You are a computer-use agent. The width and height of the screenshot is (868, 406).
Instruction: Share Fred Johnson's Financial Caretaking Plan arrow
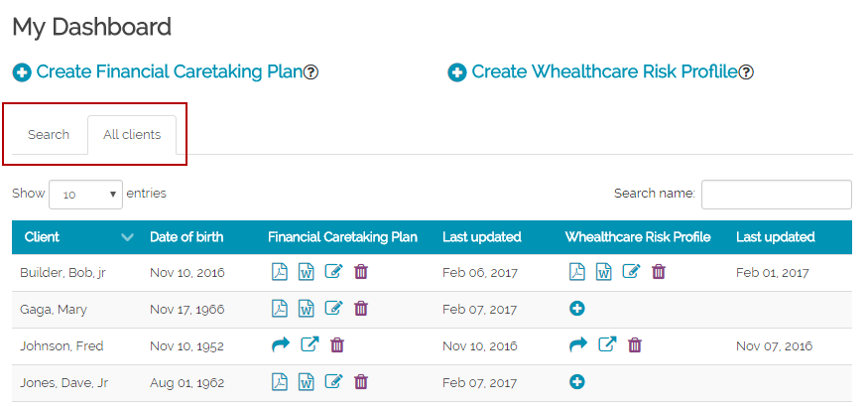(x=280, y=345)
